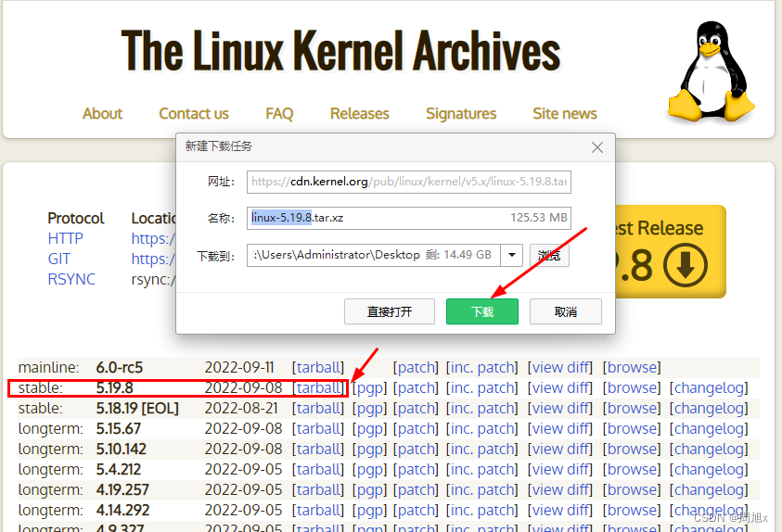Open the Contact us page
Viewport: 782px width, 532px height.
pyautogui.click(x=194, y=114)
